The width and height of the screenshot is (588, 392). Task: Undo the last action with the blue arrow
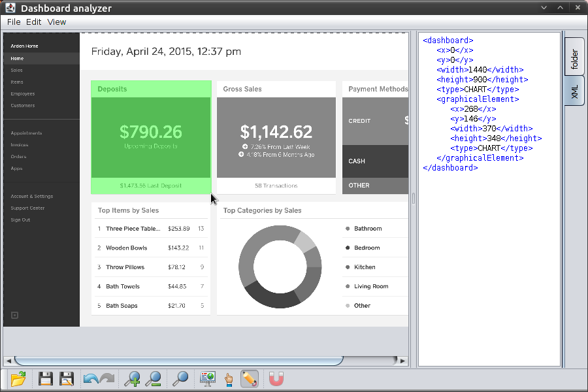[x=91, y=378]
